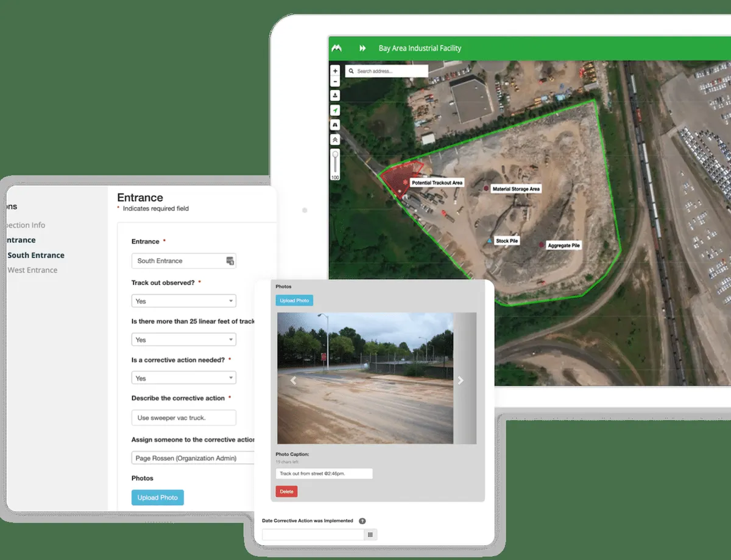The width and height of the screenshot is (731, 560).
Task: Click the track out street photo
Action: click(x=365, y=378)
